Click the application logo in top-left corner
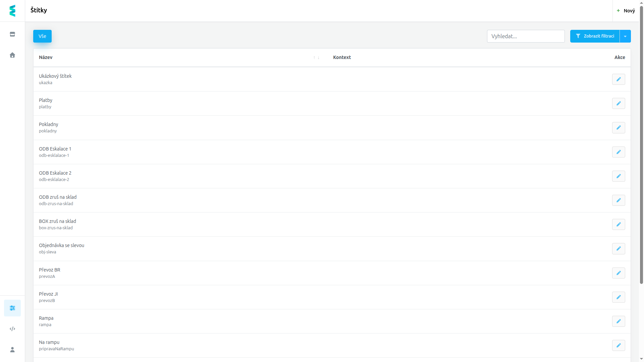 click(x=12, y=11)
